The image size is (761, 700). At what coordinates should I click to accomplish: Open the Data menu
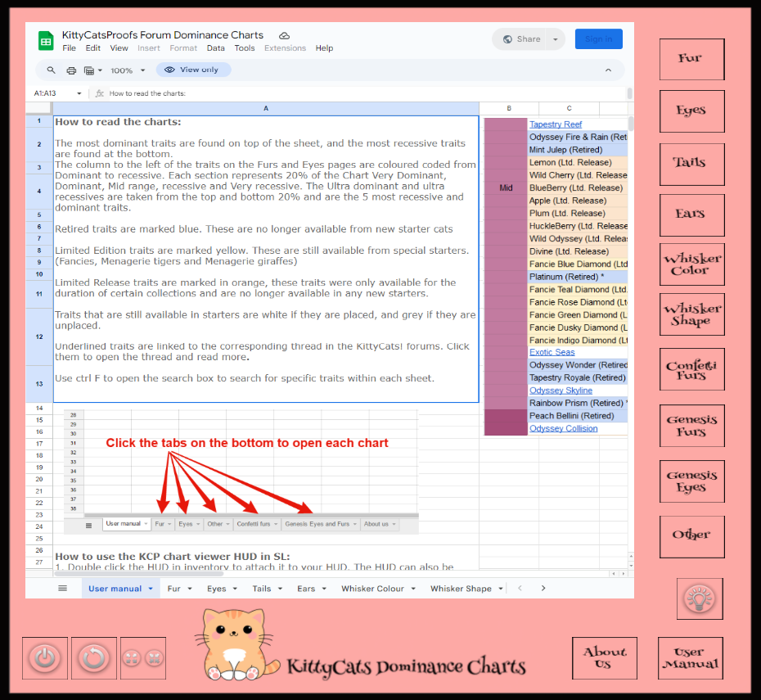215,48
